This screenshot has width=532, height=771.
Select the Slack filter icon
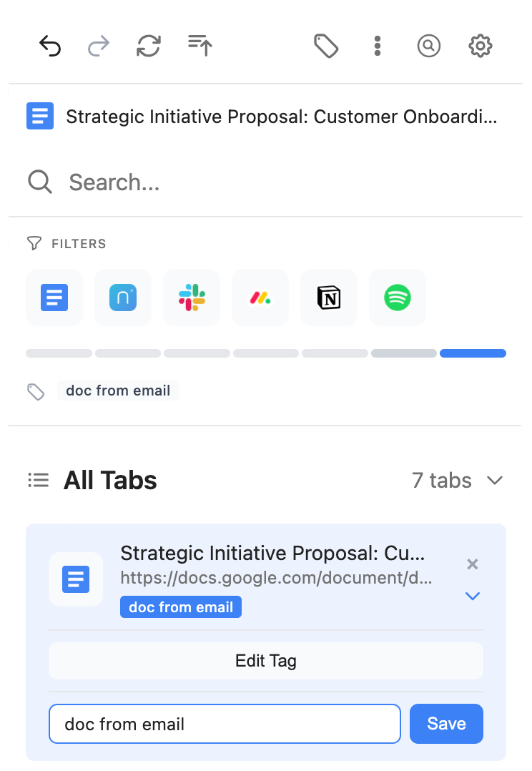click(191, 298)
